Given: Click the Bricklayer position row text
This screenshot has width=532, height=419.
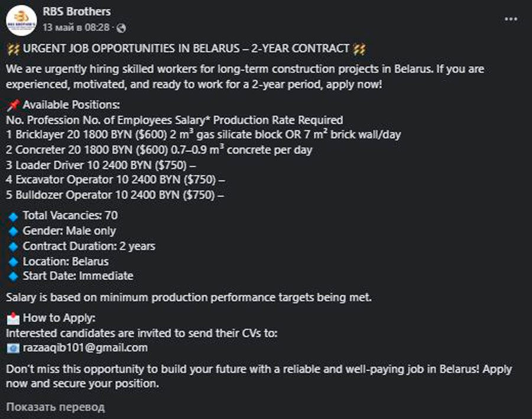Looking at the screenshot, I should point(203,134).
